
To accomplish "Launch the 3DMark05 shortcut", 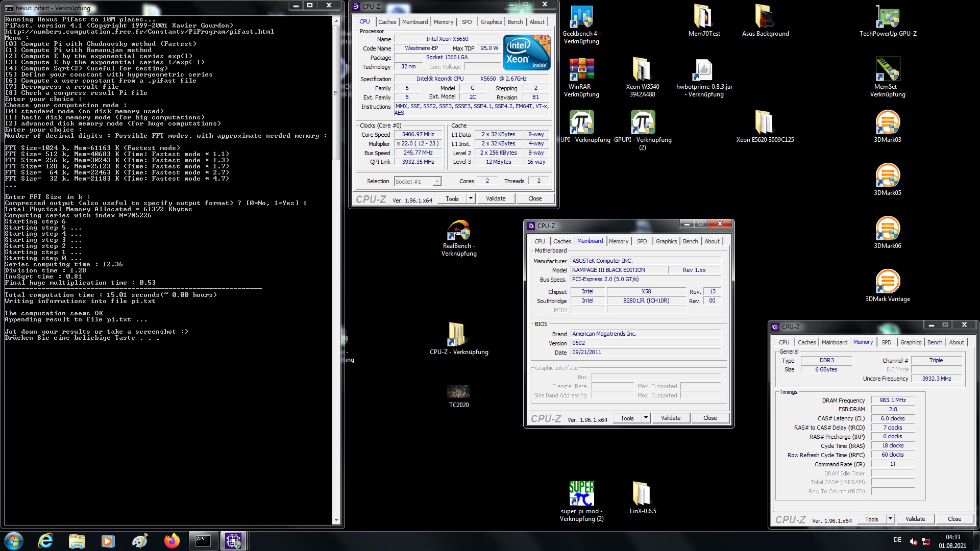I will 888,179.
